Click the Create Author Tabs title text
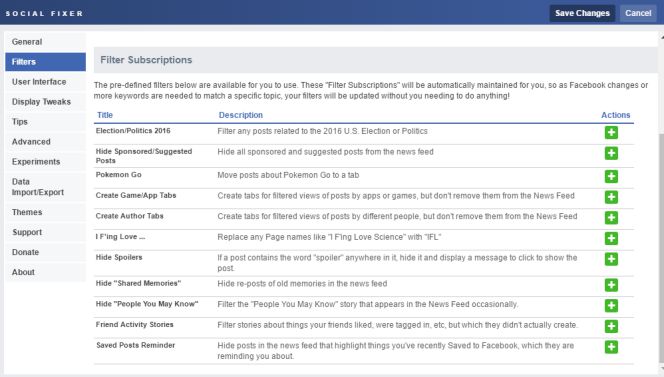 [x=130, y=216]
